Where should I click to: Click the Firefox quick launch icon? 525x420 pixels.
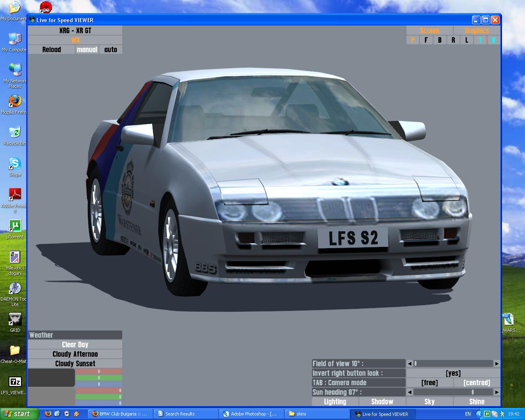(48, 414)
